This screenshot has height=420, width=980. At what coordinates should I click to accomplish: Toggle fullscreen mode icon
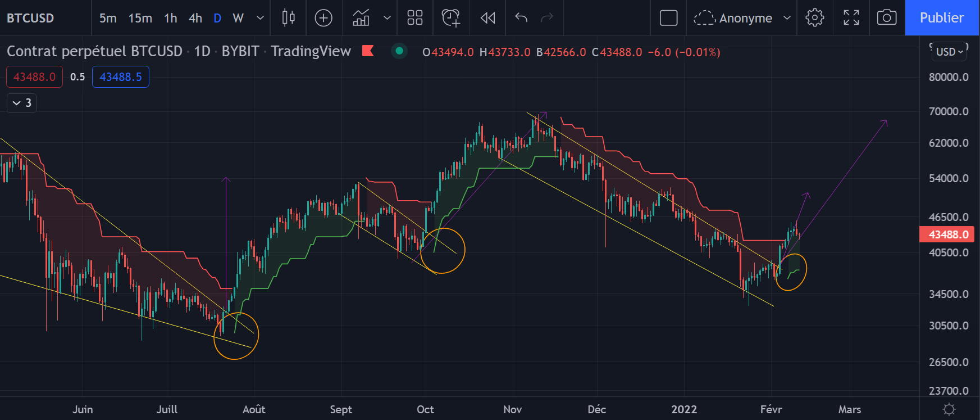851,18
